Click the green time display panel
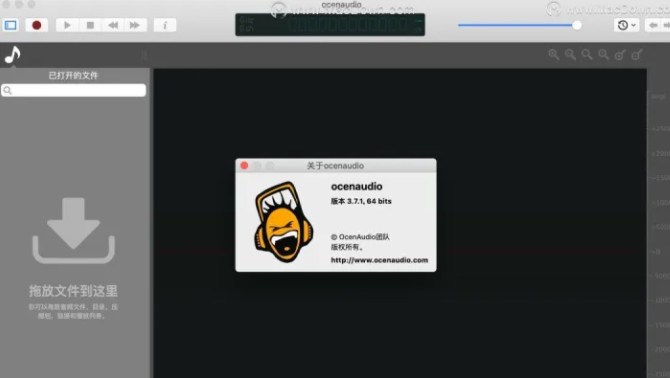Screen dimensions: 670x378 [x=330, y=25]
